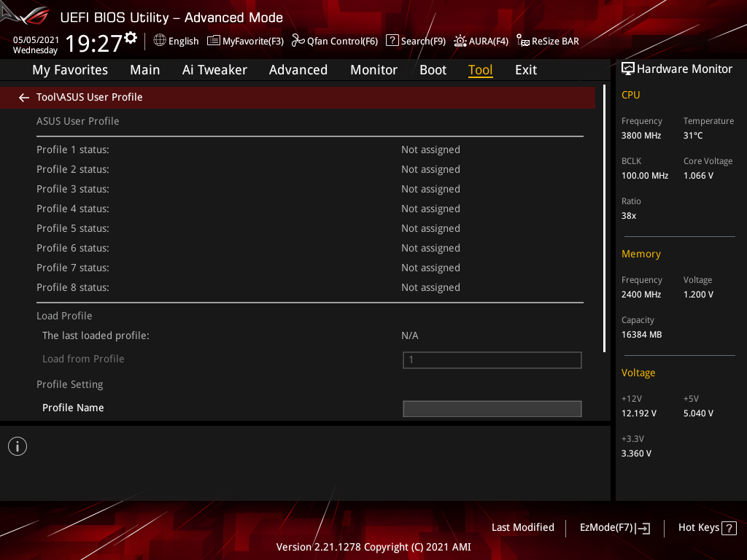Open time settings via gear icon by clock
The height and width of the screenshot is (560, 747).
pos(131,38)
